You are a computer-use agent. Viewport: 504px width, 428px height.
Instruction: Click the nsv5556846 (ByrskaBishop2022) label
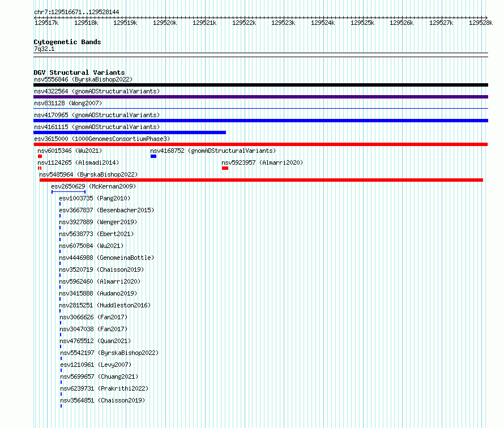tap(83, 79)
